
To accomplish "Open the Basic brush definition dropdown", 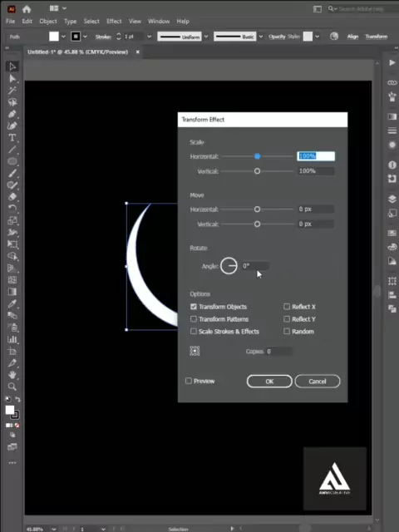I will 260,37.
